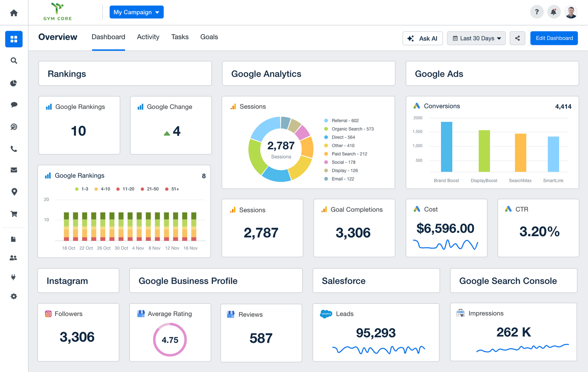Toggle the 4-10 legend item in rankings chart
588x372 pixels.
pyautogui.click(x=102, y=189)
